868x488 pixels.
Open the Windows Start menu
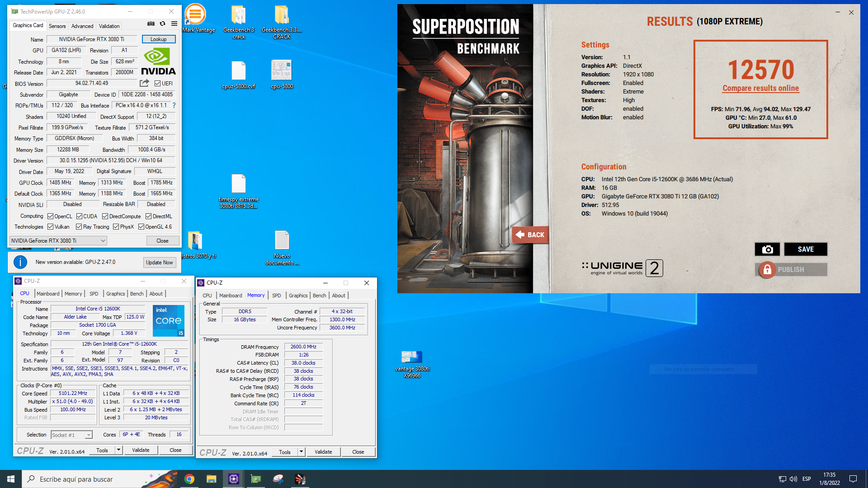pyautogui.click(x=11, y=479)
